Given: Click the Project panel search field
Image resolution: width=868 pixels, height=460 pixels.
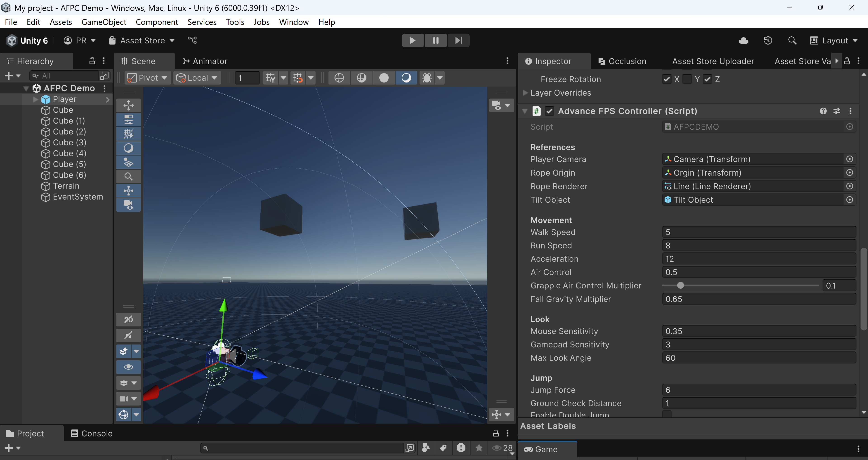Looking at the screenshot, I should (302, 448).
